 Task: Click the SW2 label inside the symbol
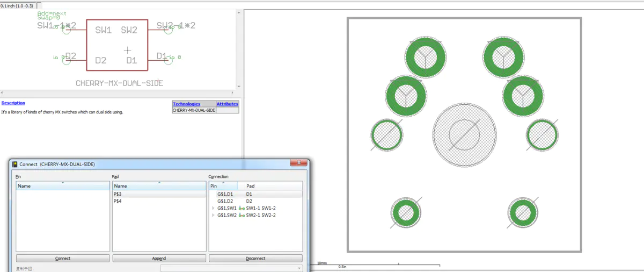(x=129, y=31)
